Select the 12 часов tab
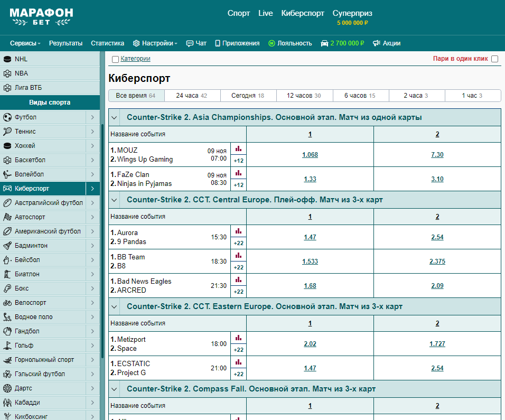This screenshot has width=505, height=420. [305, 96]
